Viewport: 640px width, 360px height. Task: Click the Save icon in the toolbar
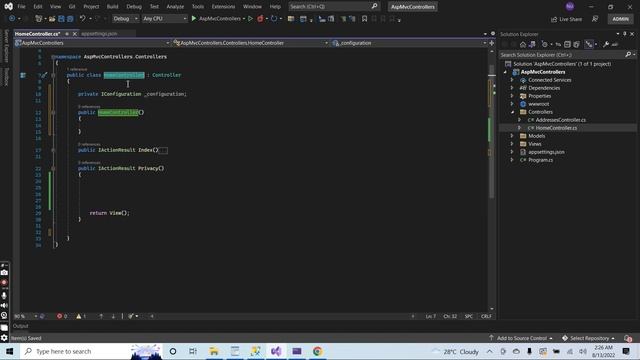coord(61,19)
